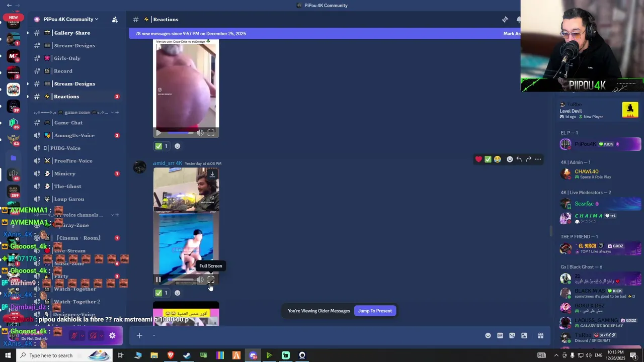This screenshot has height=362, width=644.
Task: Add reaction smiley under the pool video
Action: 177,293
